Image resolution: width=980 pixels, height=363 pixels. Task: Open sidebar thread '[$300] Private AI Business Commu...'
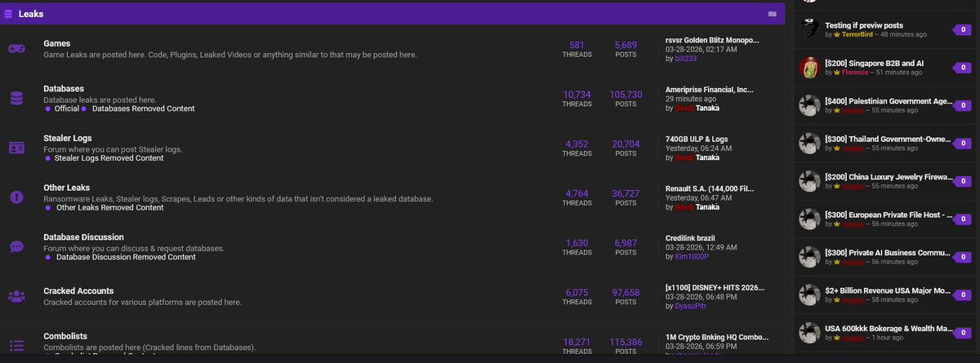(889, 252)
